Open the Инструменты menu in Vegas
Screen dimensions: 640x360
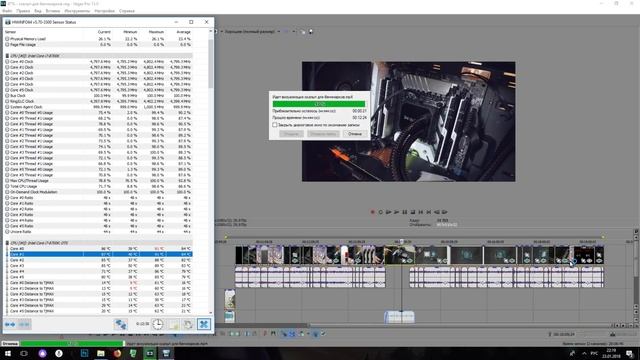[x=77, y=11]
